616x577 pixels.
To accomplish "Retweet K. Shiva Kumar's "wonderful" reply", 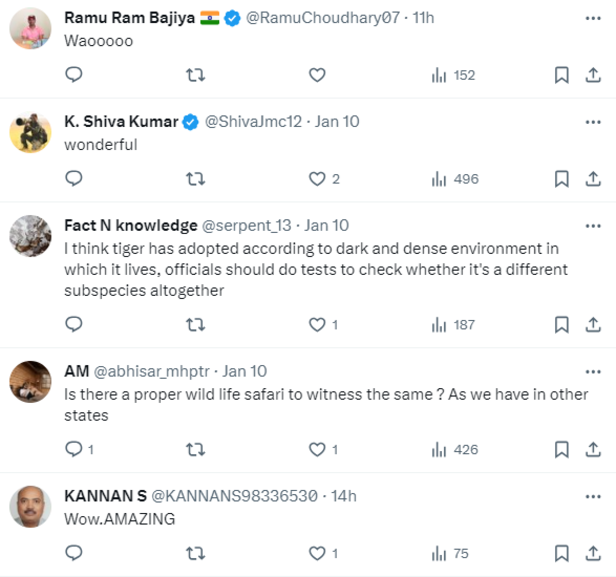I will coord(196,179).
